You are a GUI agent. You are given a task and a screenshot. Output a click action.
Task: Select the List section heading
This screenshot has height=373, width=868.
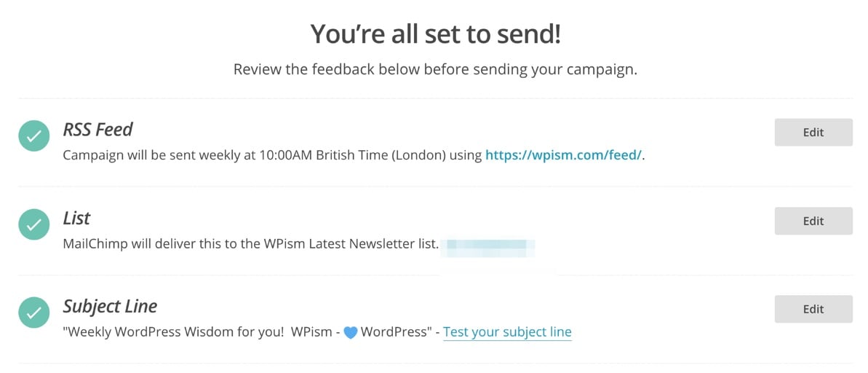pos(76,219)
